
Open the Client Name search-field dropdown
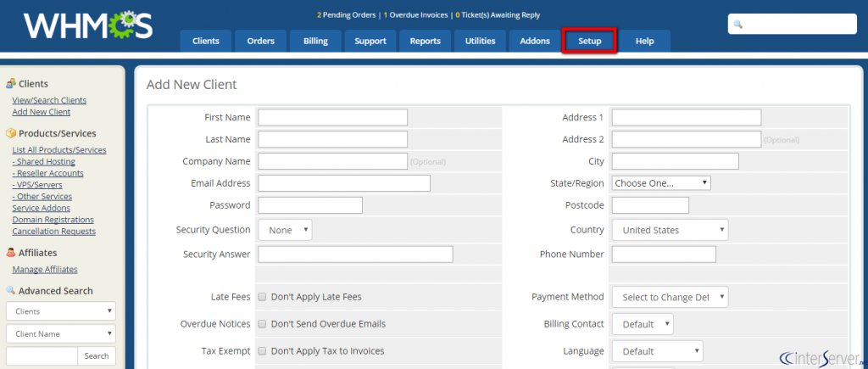coord(61,334)
